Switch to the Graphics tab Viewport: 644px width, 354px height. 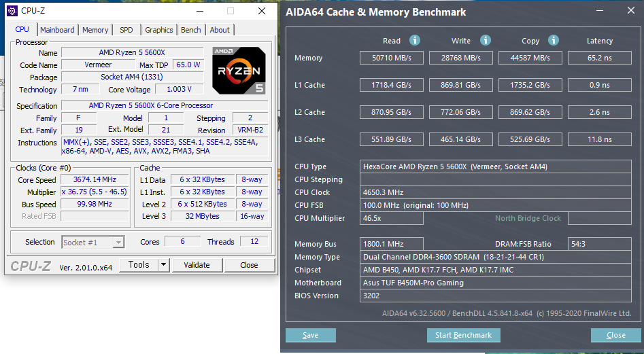[x=159, y=30]
